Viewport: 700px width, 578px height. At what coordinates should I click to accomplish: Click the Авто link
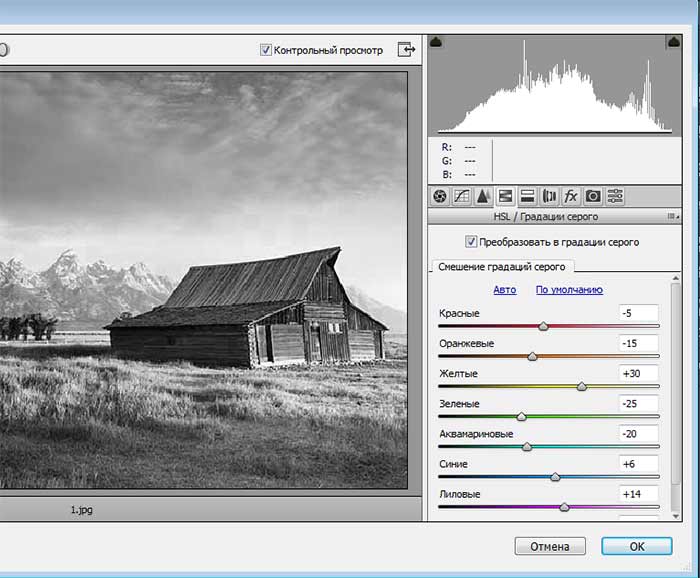[505, 290]
